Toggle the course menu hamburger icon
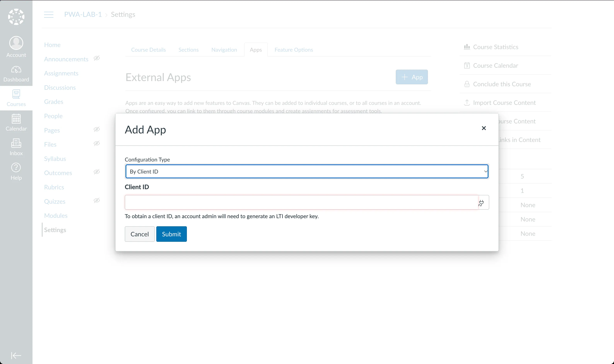Image resolution: width=614 pixels, height=364 pixels. pos(49,15)
